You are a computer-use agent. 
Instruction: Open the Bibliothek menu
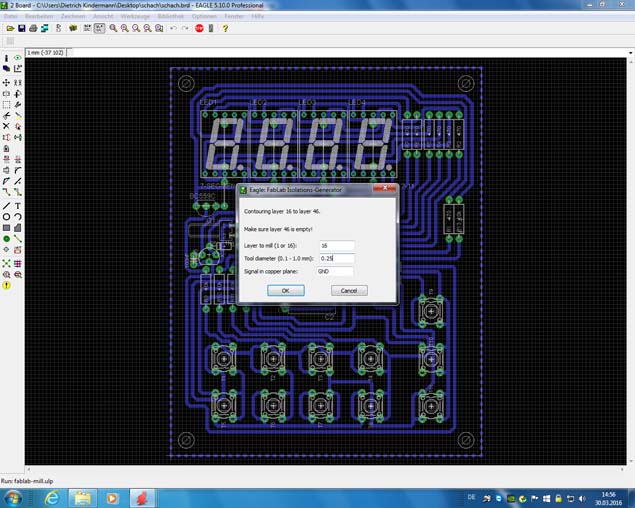[170, 16]
